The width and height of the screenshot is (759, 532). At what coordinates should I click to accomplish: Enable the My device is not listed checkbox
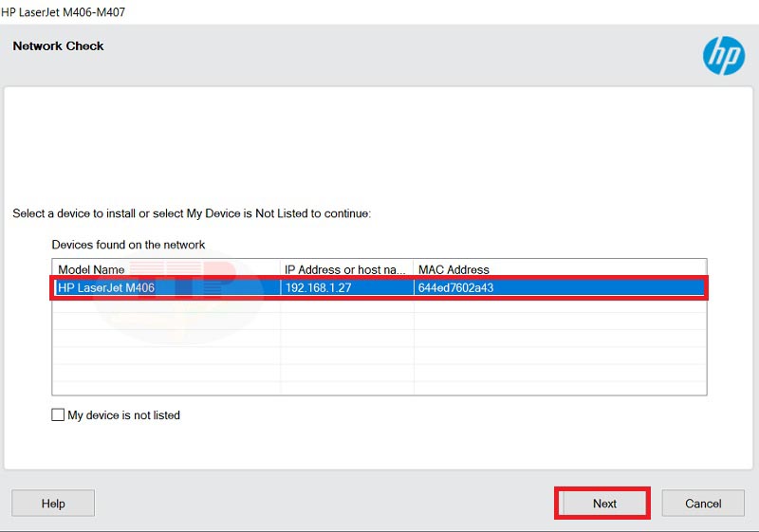(x=58, y=415)
